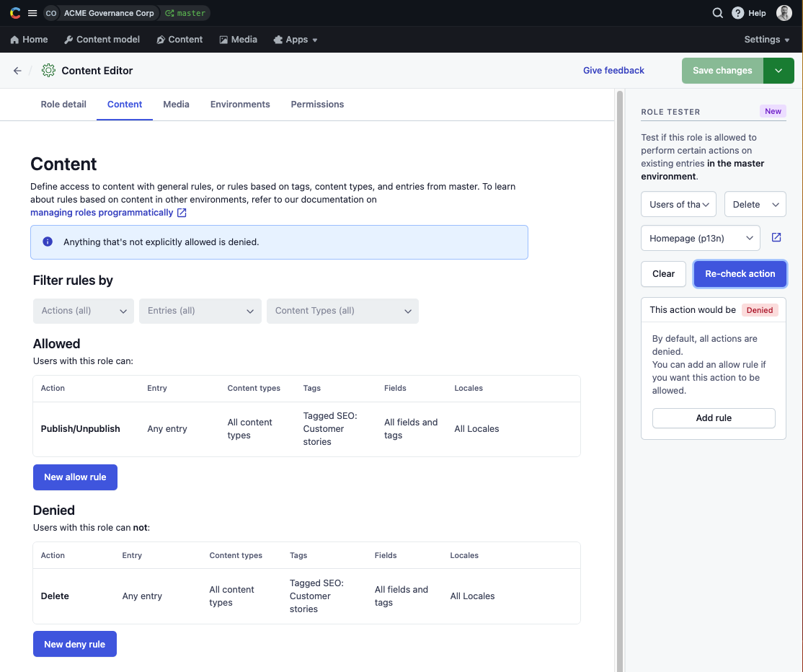Switch to the Permissions tab
The height and width of the screenshot is (672, 803).
tap(317, 104)
